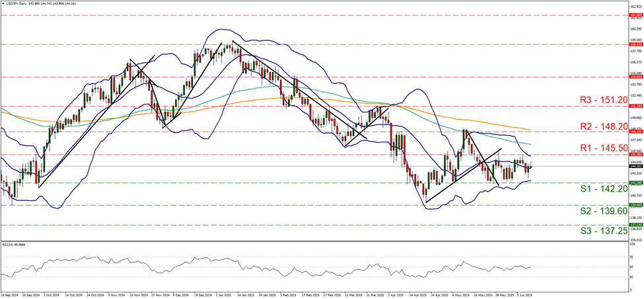Select the green 137.250 price axis tag
The width and height of the screenshot is (644, 299).
point(633,225)
